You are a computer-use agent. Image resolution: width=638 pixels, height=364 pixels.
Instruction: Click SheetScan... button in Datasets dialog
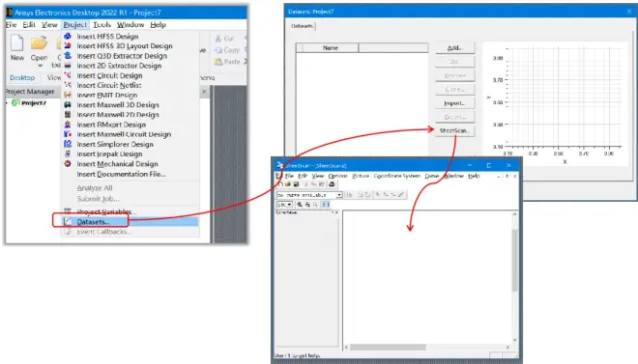click(x=454, y=130)
